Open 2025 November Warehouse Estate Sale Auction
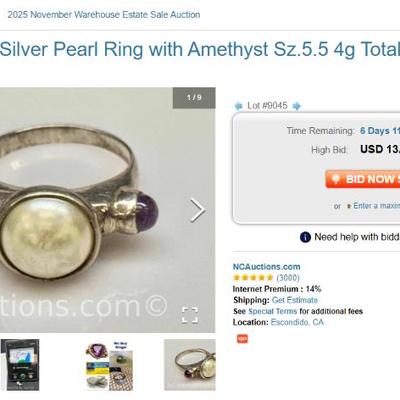 click(104, 15)
